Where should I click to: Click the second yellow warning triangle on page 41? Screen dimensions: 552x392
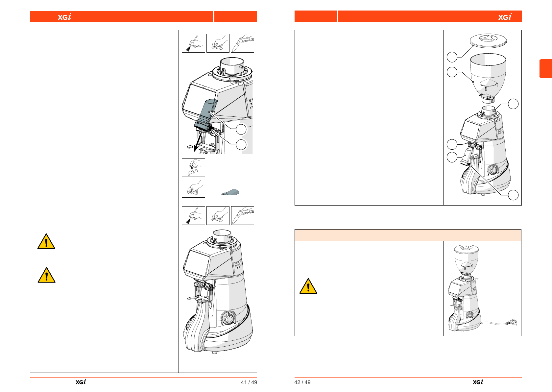point(46,275)
